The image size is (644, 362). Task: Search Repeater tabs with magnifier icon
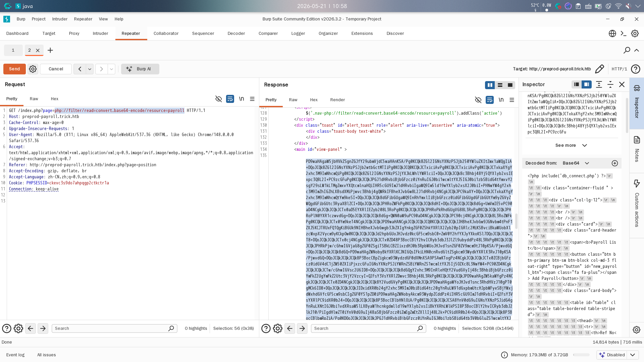click(627, 50)
